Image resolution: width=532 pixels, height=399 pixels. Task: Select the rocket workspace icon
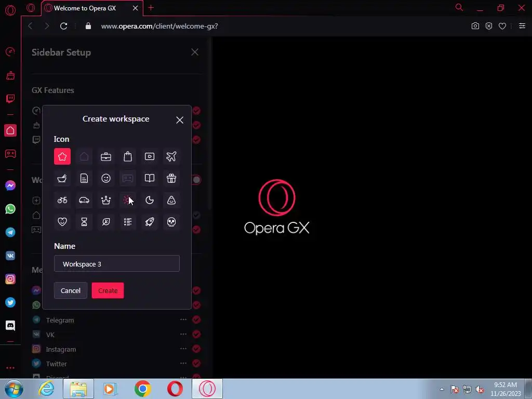pyautogui.click(x=150, y=222)
